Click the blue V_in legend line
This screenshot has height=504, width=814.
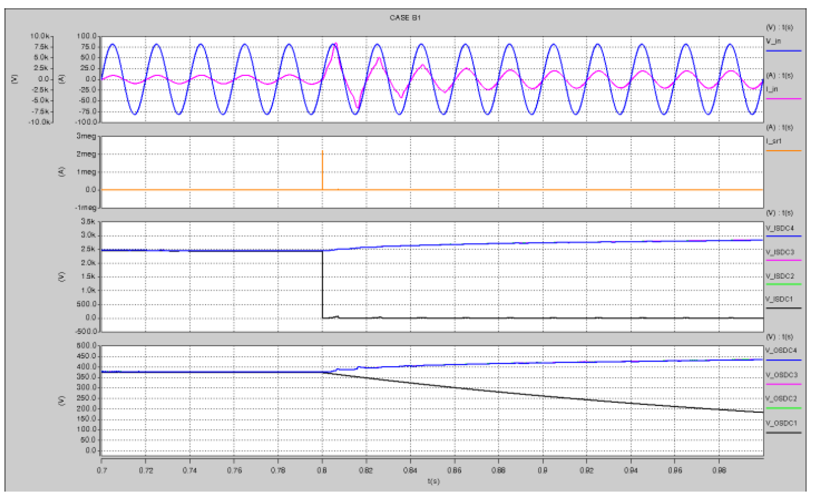pyautogui.click(x=783, y=51)
